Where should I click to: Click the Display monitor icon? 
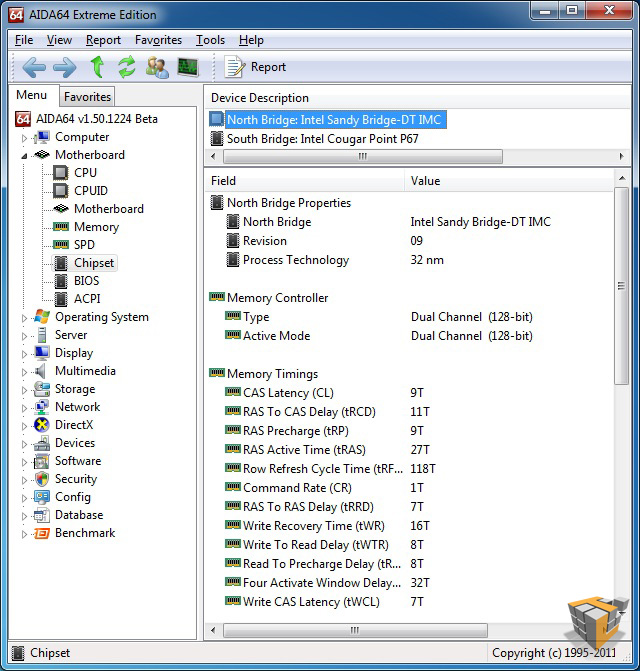[42, 353]
